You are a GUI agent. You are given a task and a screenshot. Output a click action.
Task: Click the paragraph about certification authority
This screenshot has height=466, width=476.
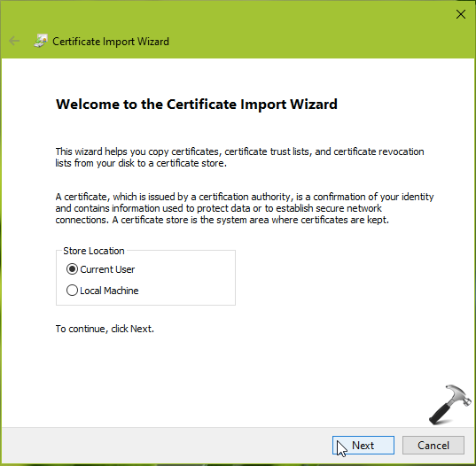click(x=245, y=208)
